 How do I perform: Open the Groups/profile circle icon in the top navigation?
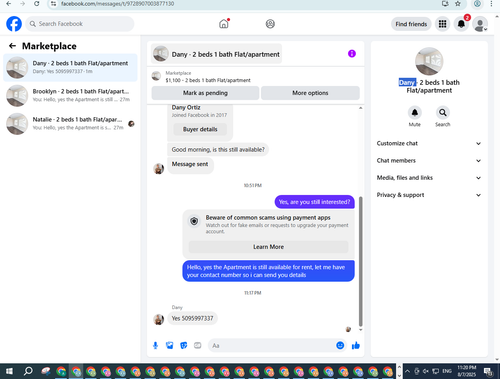[x=270, y=24]
